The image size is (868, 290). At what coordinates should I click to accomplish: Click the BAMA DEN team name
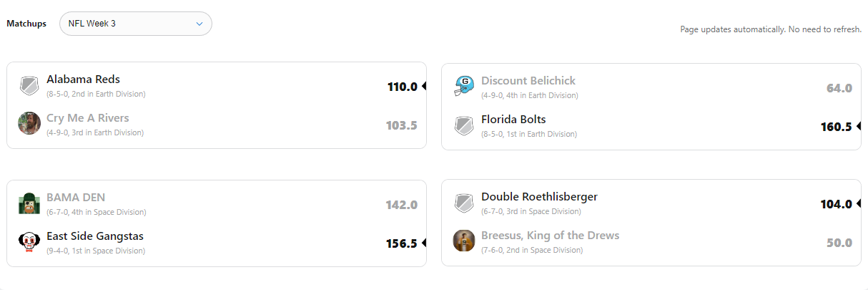tap(76, 198)
